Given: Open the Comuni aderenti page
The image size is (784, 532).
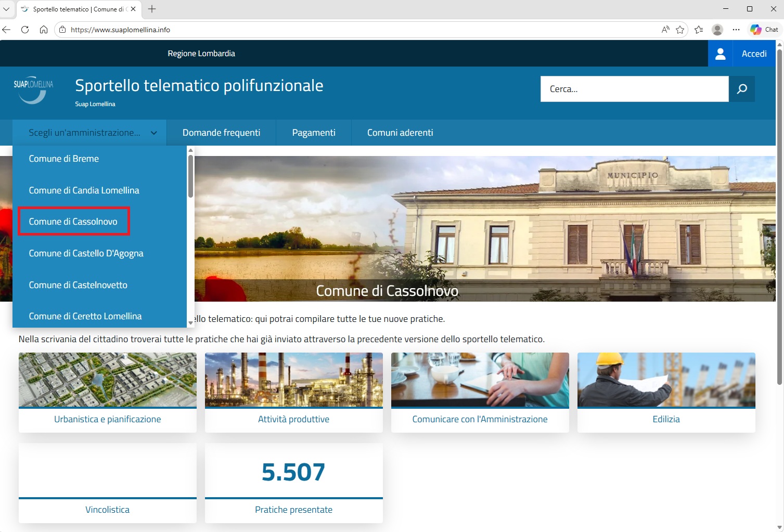Looking at the screenshot, I should pyautogui.click(x=400, y=133).
